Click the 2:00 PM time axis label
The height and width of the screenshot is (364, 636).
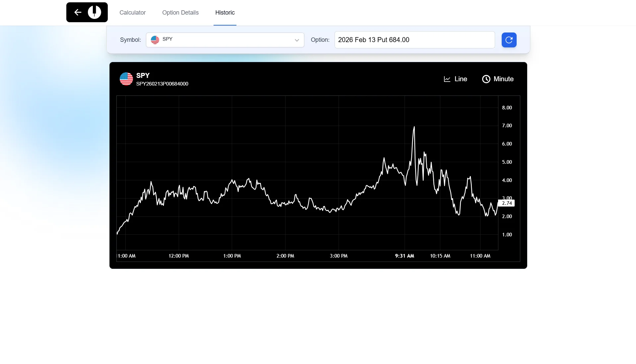point(285,256)
